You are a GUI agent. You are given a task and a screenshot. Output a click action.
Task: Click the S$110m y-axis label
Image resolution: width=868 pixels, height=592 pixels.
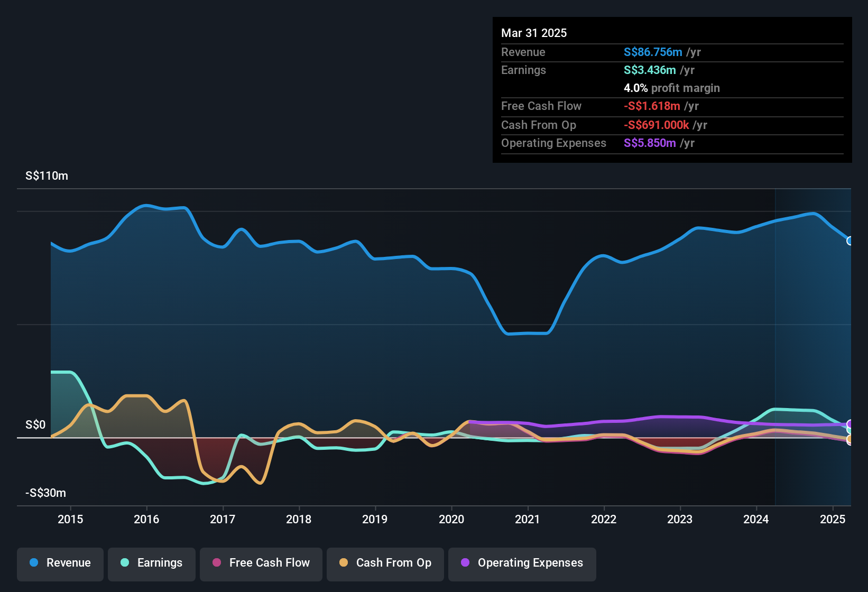pos(47,176)
